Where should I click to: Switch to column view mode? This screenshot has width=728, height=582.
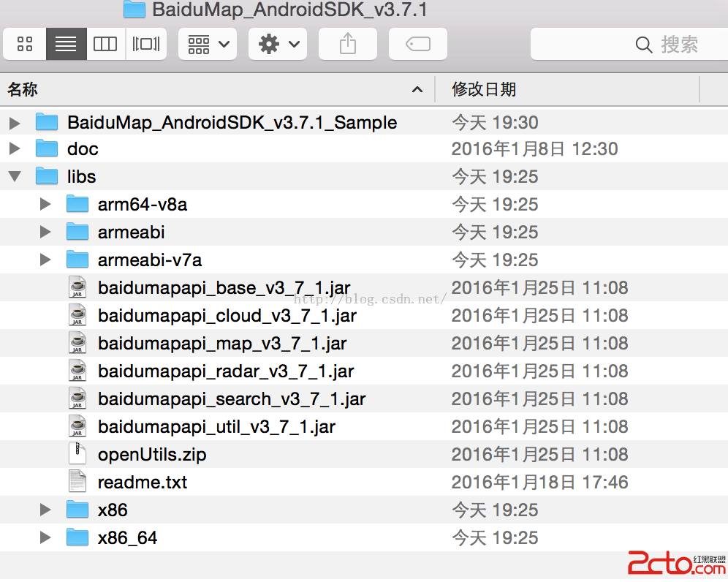(x=105, y=44)
